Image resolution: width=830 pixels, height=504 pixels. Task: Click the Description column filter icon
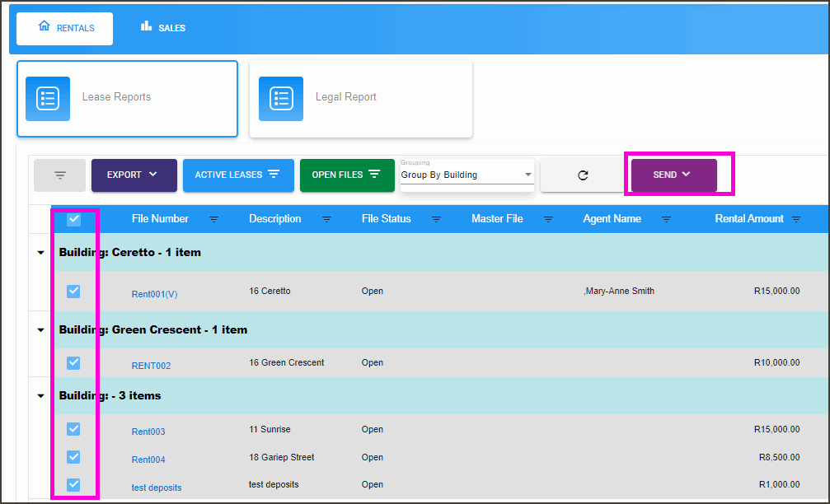click(328, 219)
